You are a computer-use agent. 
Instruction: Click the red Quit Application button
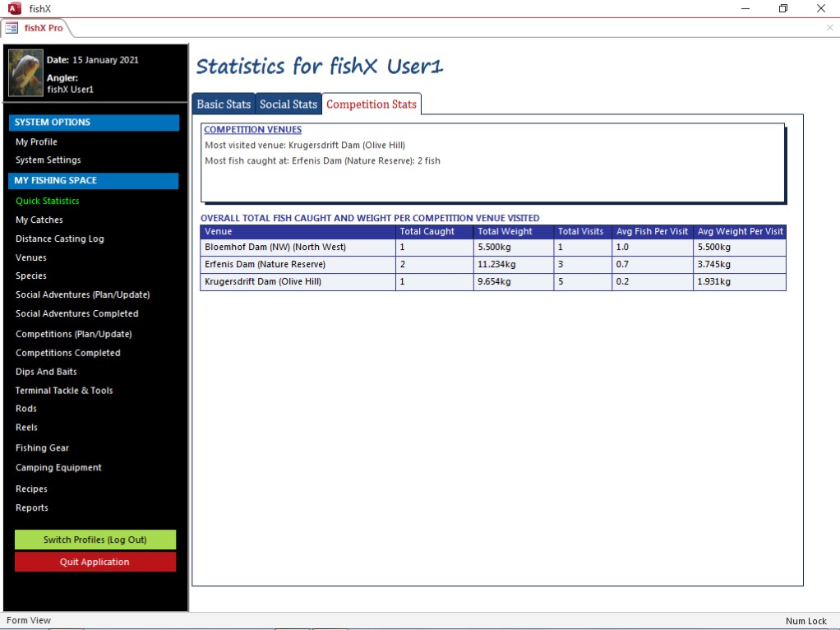click(95, 563)
